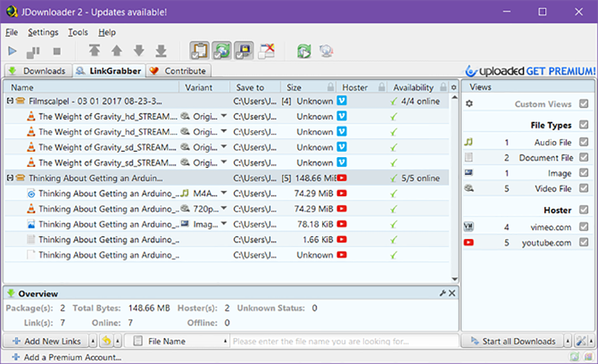
Task: Click the Start Downloads play icon
Action: click(x=12, y=51)
